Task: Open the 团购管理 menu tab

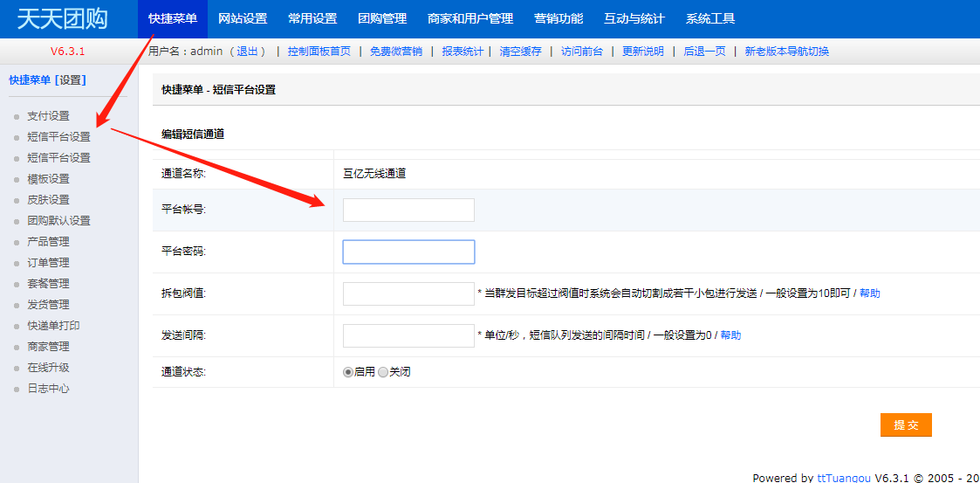Action: (x=382, y=18)
